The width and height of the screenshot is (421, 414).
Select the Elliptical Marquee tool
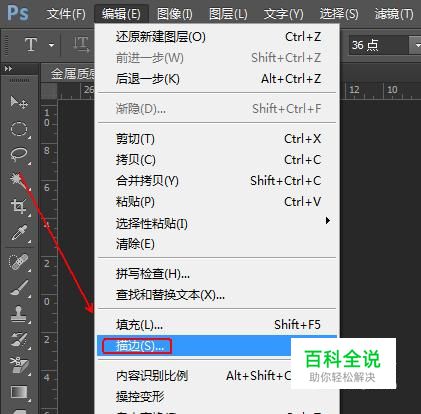pyautogui.click(x=19, y=129)
